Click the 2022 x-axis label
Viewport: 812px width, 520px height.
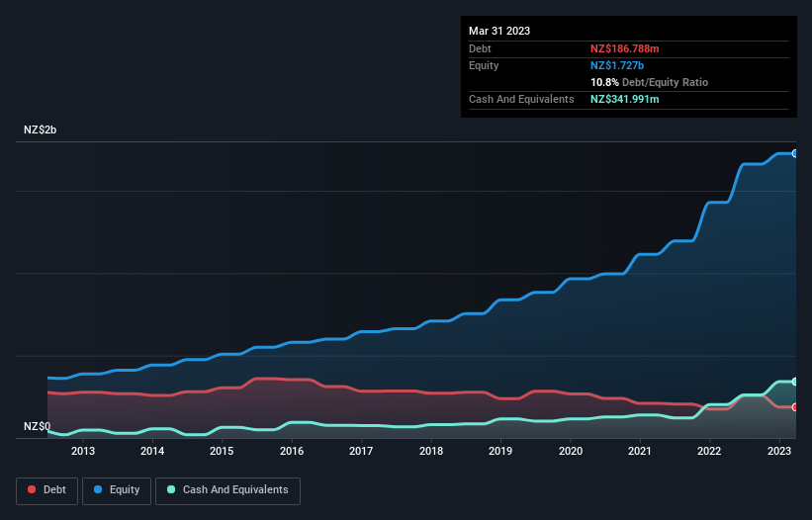pos(709,451)
